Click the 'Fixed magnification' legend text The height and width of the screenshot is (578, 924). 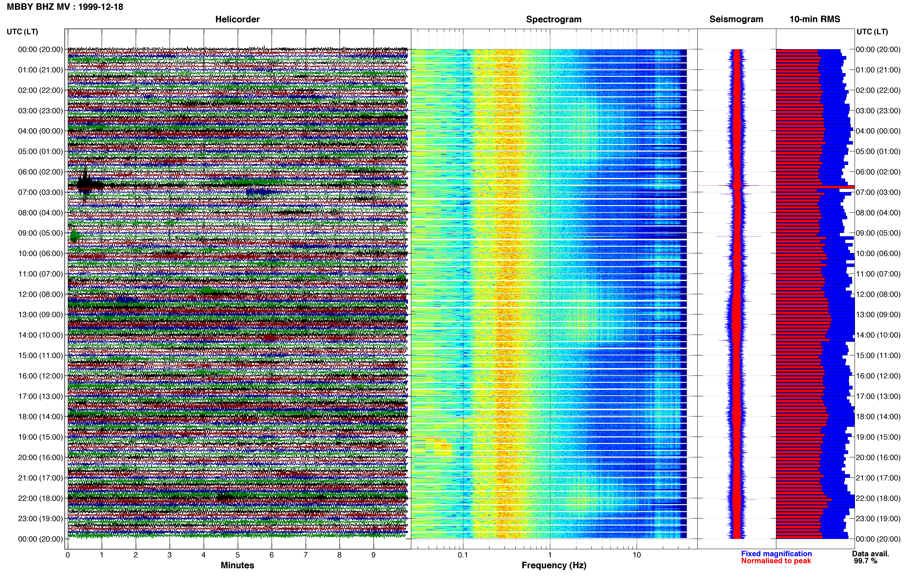coord(776,554)
